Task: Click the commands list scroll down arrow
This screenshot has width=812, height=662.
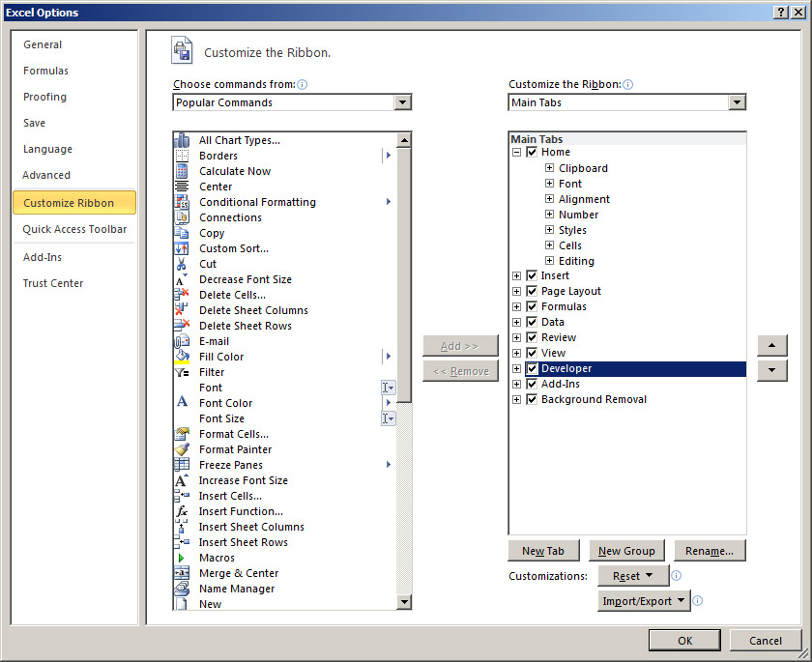Action: tap(403, 601)
